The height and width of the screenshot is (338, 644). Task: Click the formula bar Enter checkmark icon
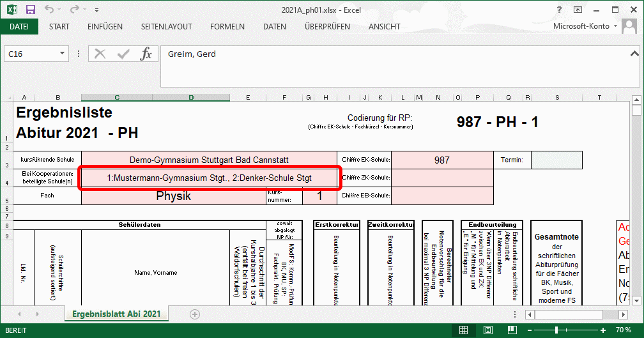tap(123, 54)
